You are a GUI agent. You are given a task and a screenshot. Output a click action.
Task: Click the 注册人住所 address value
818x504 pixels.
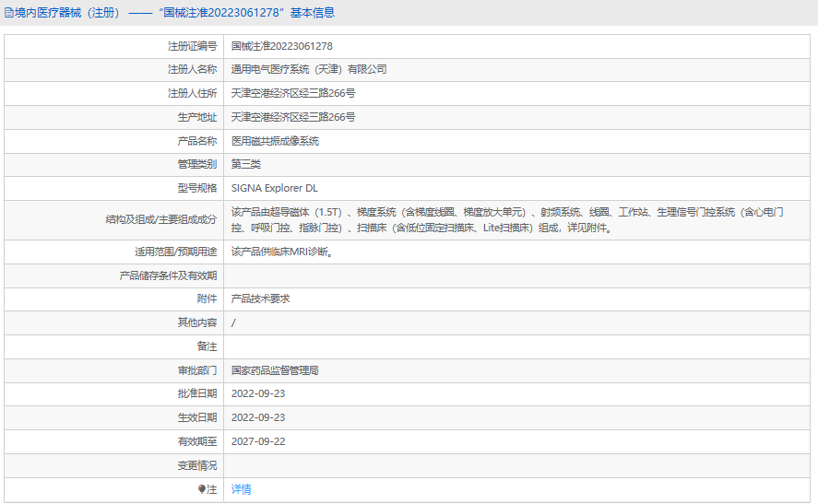point(293,93)
